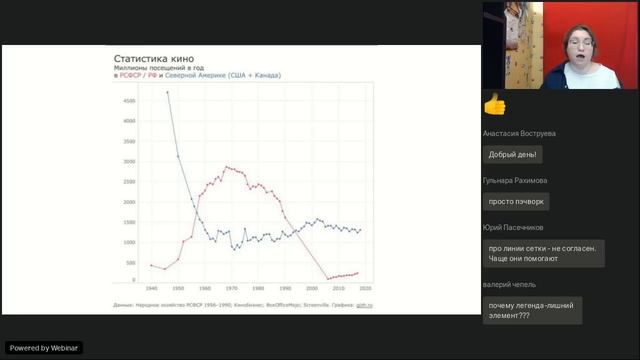This screenshot has width=640, height=360.
Task: Click the data source caption under the chart
Action: pyautogui.click(x=242, y=305)
